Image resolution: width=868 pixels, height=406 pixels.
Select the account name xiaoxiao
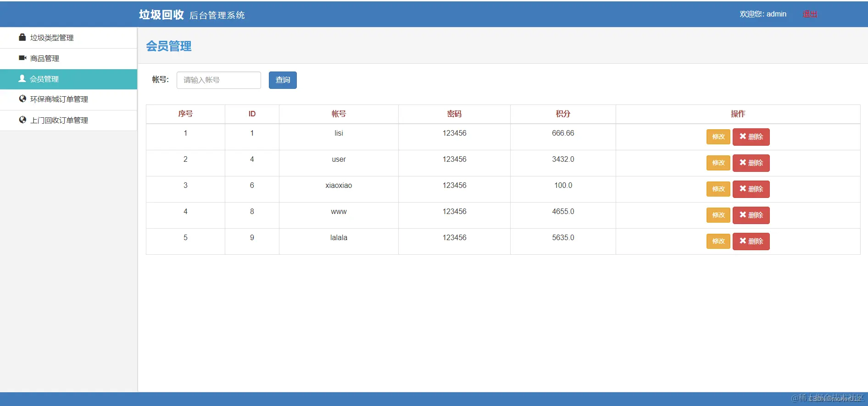[x=339, y=185]
